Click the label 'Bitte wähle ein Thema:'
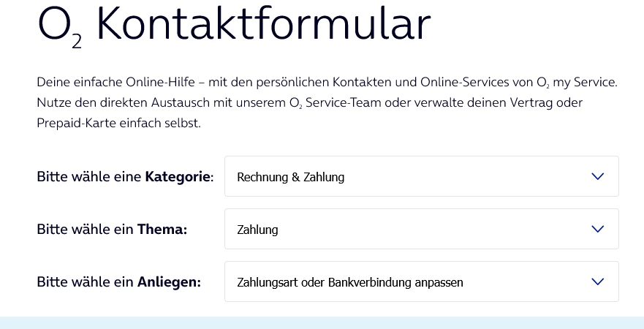 (112, 229)
